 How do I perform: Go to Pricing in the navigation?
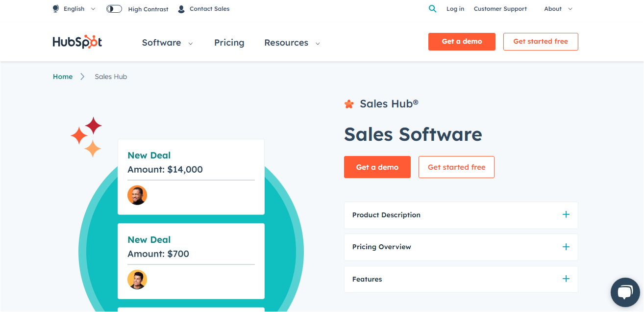229,43
